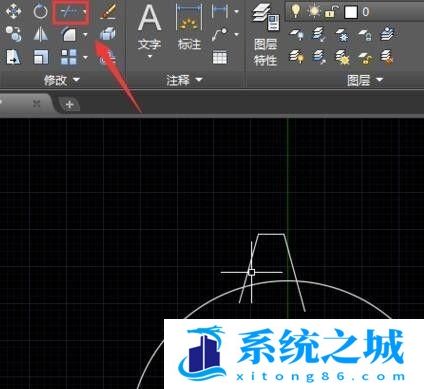Viewport: 424px width, 389px height.
Task: Select the Move tool
Action: 13,11
